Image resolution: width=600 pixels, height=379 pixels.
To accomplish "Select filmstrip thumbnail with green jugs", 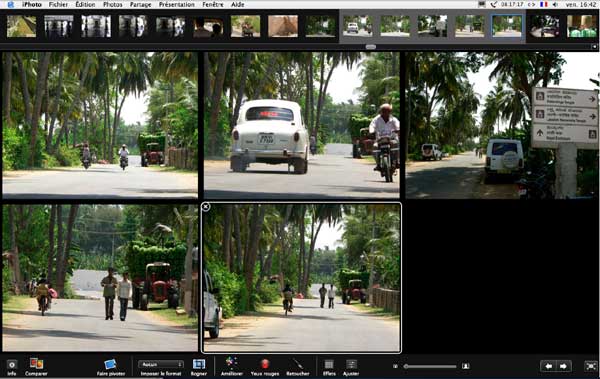I will tap(582, 26).
